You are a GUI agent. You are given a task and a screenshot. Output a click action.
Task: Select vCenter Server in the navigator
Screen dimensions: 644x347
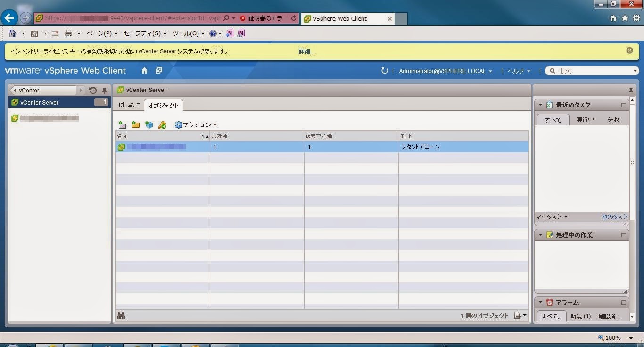[59, 102]
